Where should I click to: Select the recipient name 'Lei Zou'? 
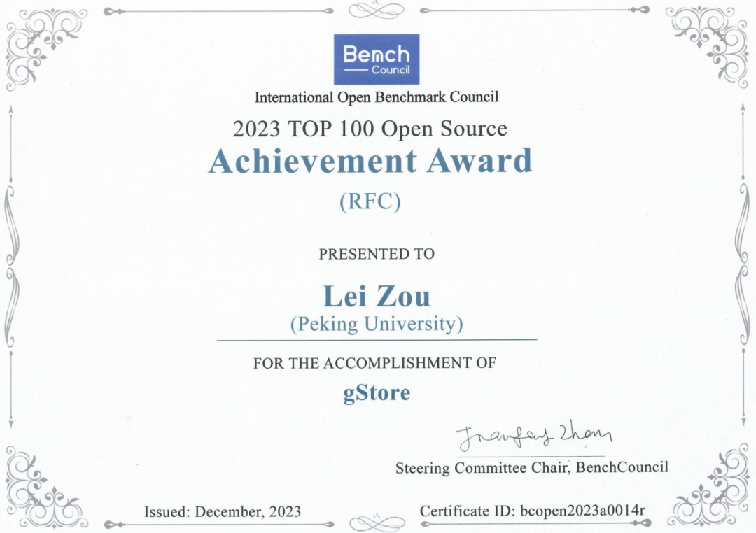(x=377, y=295)
